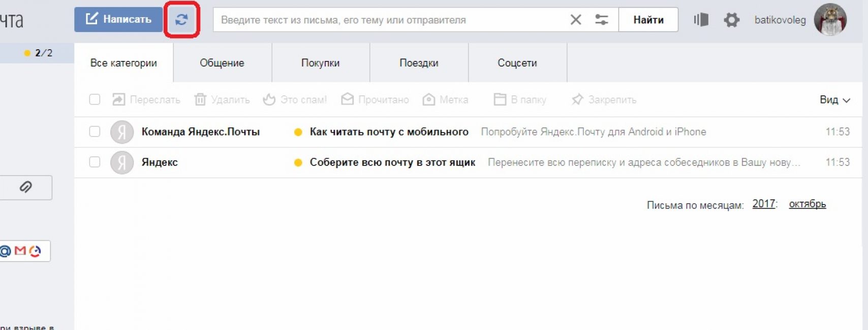The image size is (868, 330).
Task: Toggle unread dot on Как читать почту email
Action: 298,132
